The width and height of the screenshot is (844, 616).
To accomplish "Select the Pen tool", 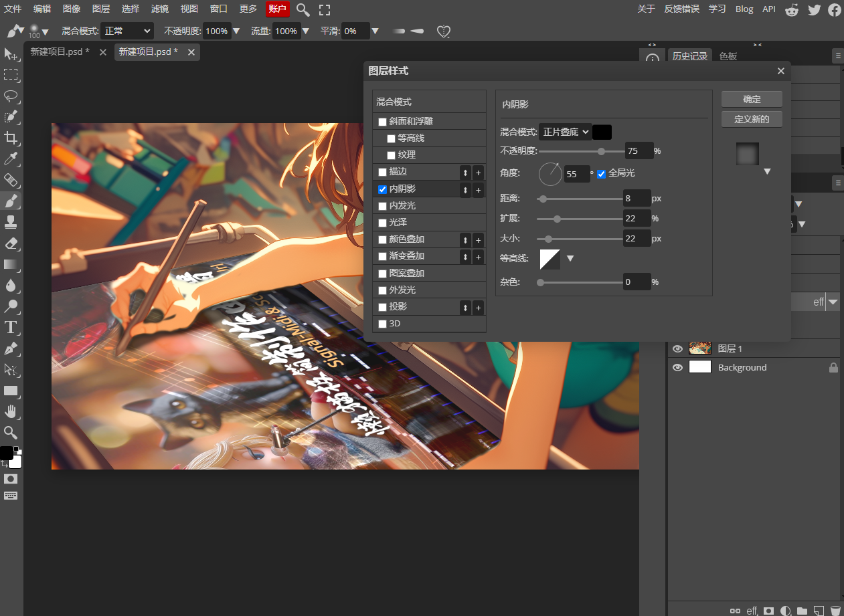I will point(11,348).
